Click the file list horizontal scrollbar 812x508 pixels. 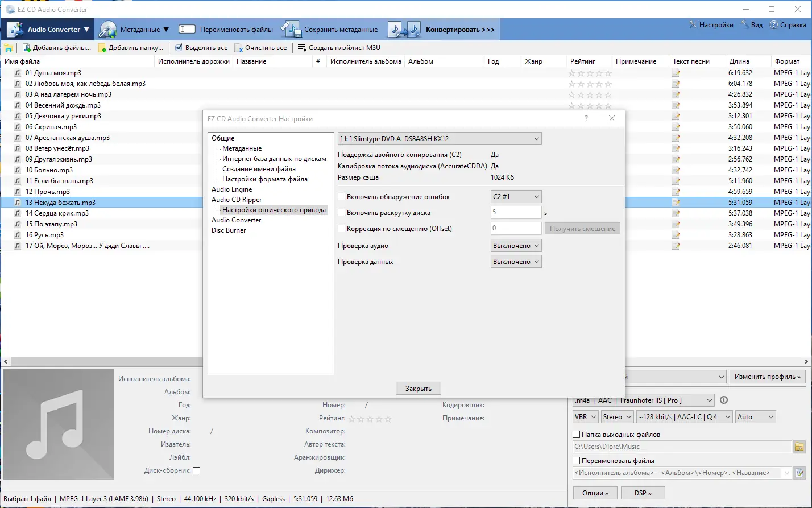pos(406,362)
